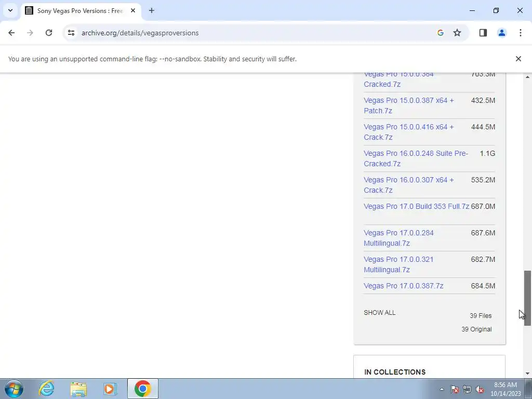Click the scrollbar up arrow

527,77
